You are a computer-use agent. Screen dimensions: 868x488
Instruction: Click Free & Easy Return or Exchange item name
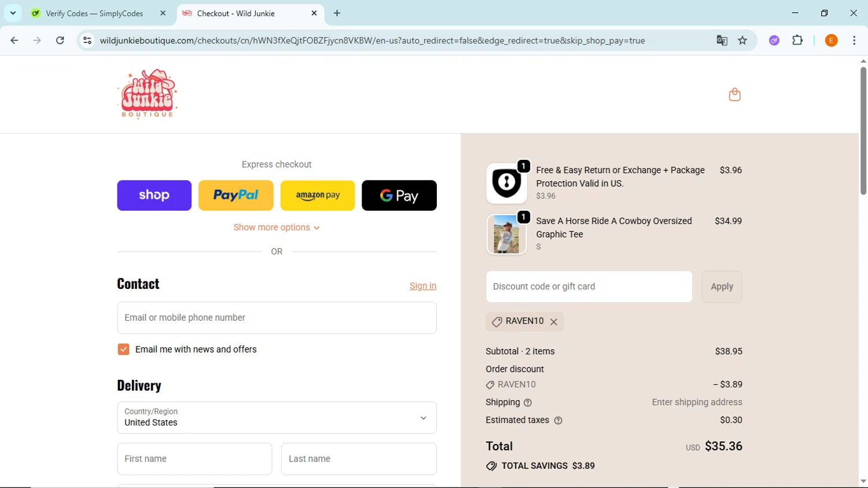(620, 177)
